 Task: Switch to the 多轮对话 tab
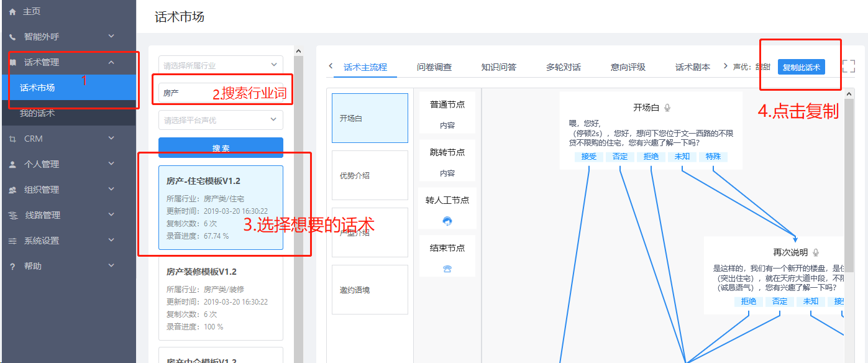pos(564,67)
